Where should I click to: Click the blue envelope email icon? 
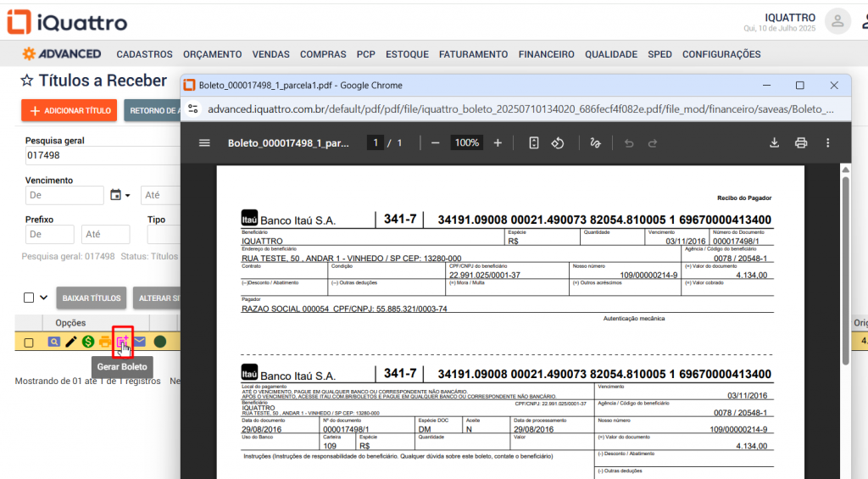coord(140,342)
